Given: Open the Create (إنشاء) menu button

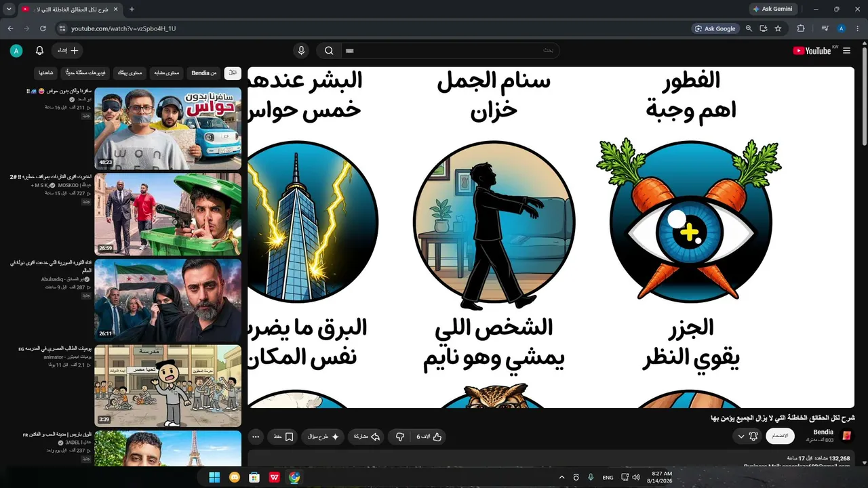Looking at the screenshot, I should (67, 51).
